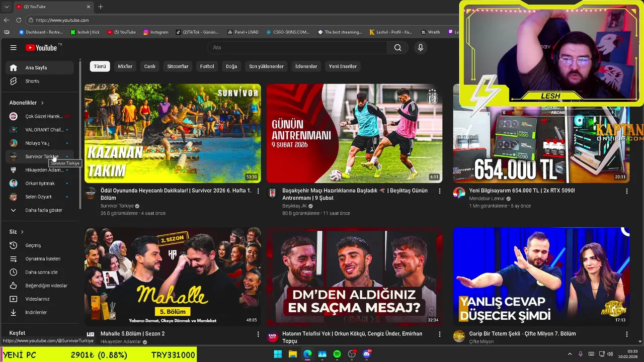Go back with browser back arrow
The height and width of the screenshot is (362, 644).
coord(7,20)
